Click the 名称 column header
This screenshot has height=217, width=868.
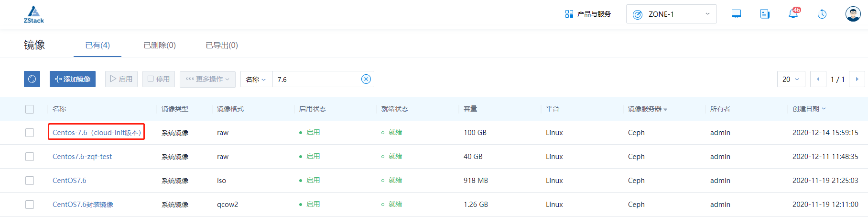(x=59, y=109)
